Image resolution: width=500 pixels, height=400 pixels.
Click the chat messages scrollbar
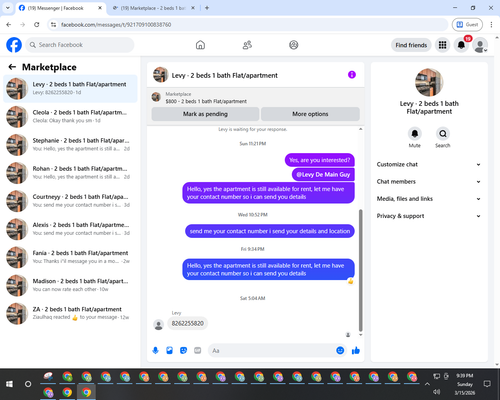point(360,270)
